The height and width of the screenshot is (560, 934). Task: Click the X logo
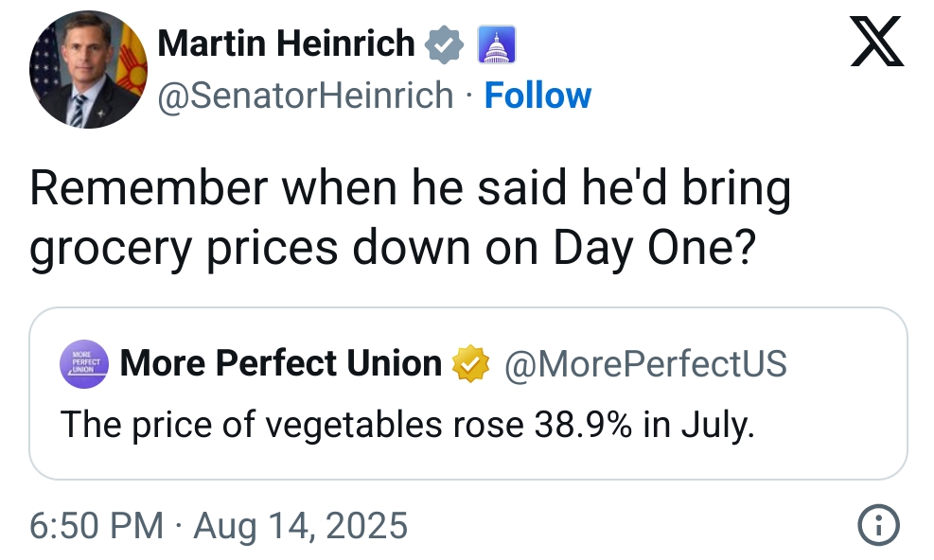(x=876, y=43)
